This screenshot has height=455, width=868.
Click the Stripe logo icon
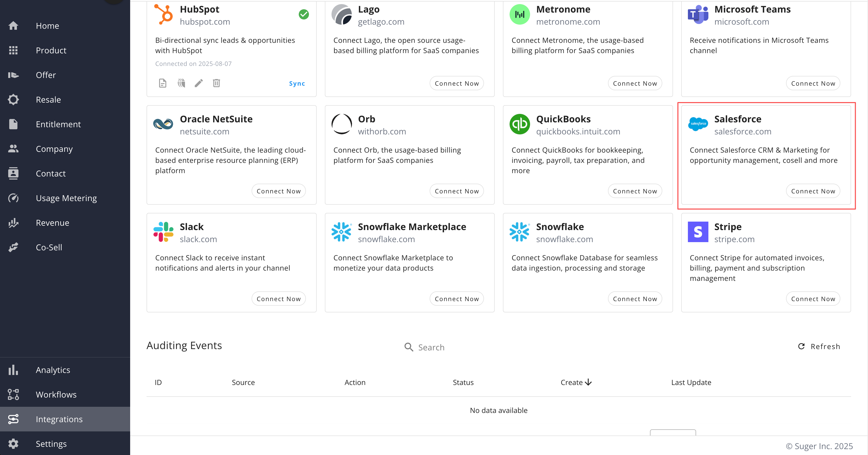pos(698,232)
